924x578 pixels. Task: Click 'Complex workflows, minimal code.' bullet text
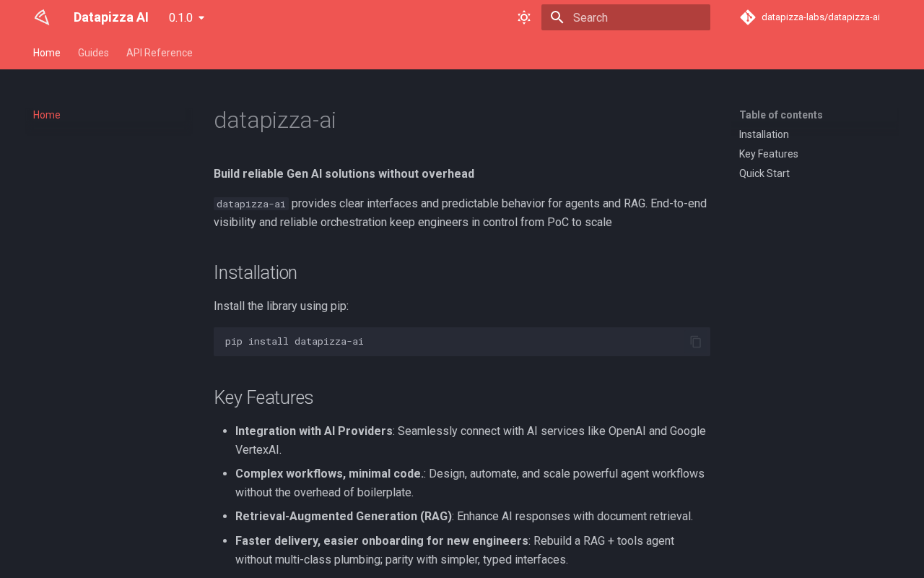tap(330, 474)
